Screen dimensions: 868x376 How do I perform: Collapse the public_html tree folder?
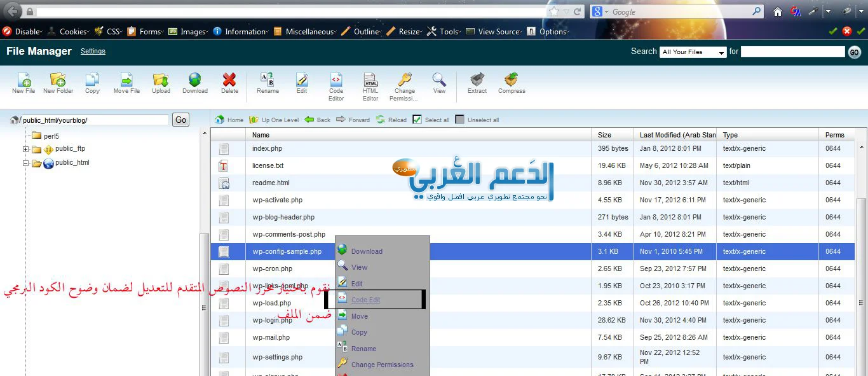[x=26, y=164]
